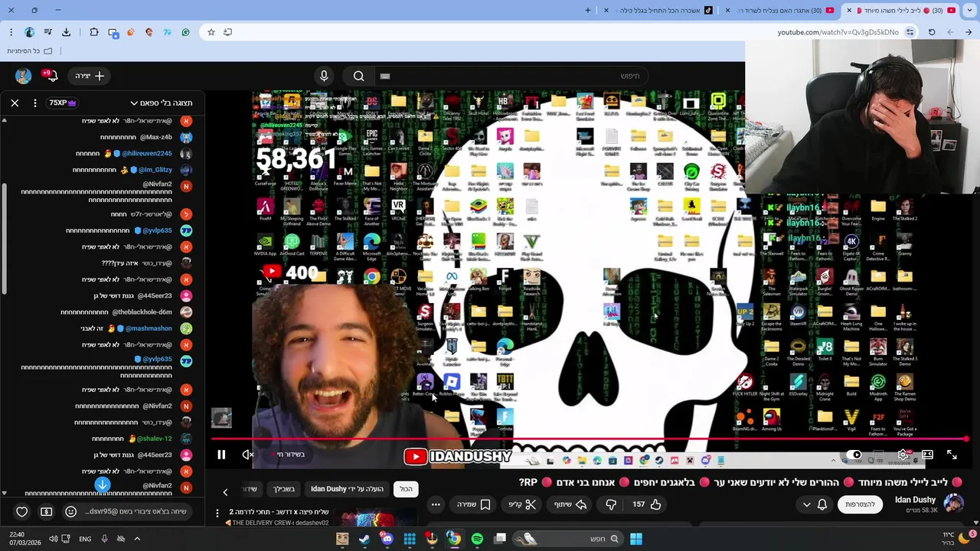Open the YouTube account avatar menu
Image resolution: width=980 pixels, height=551 pixels.
[x=23, y=76]
